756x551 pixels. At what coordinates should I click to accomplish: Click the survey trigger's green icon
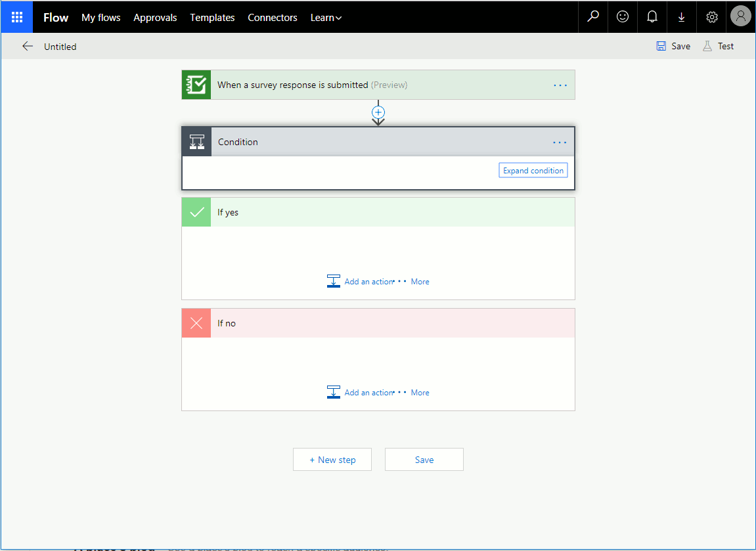click(x=196, y=85)
